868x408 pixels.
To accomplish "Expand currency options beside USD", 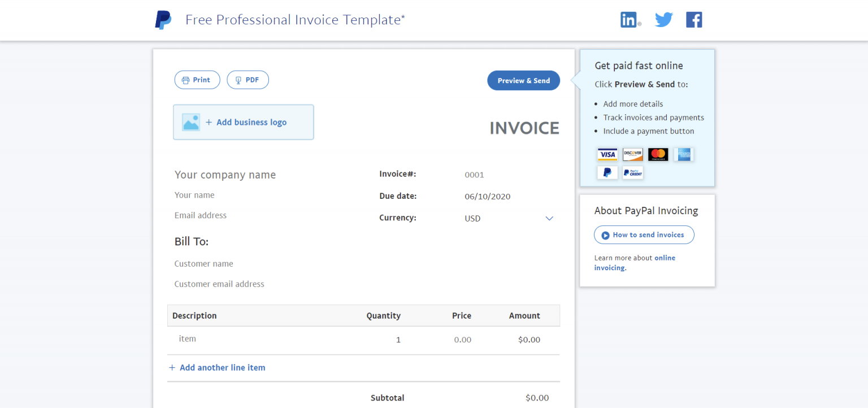I will tap(549, 218).
